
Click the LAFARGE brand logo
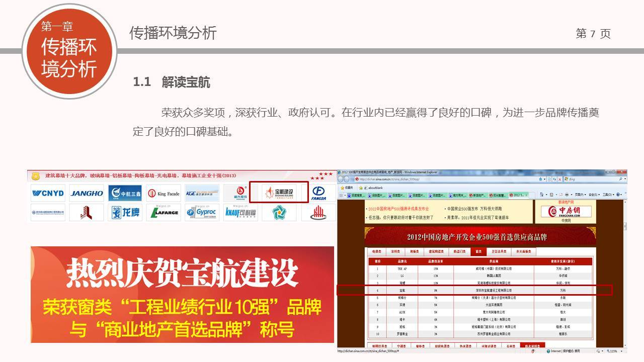click(164, 212)
